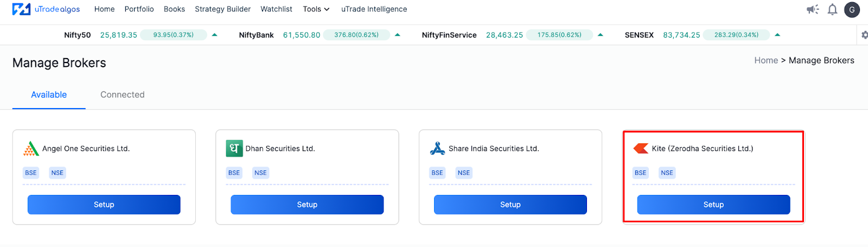Click NSE tag on Share India card
Screen dimensions: 868x247
click(464, 173)
